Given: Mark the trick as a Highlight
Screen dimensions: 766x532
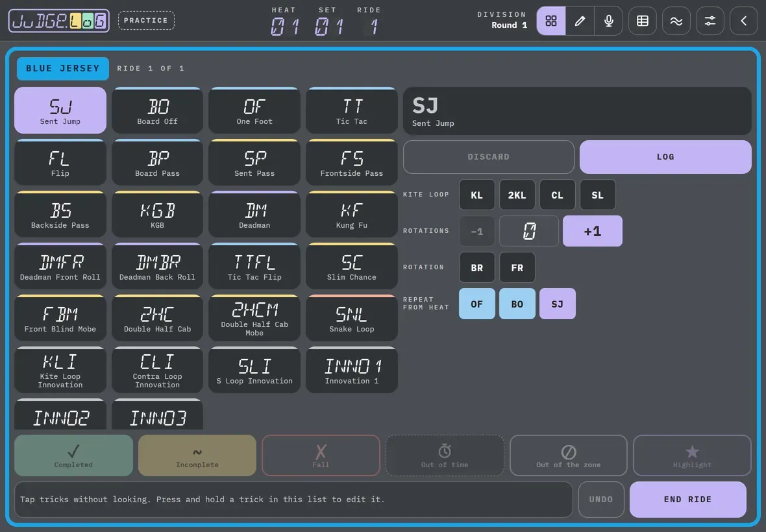Looking at the screenshot, I should pyautogui.click(x=692, y=455).
